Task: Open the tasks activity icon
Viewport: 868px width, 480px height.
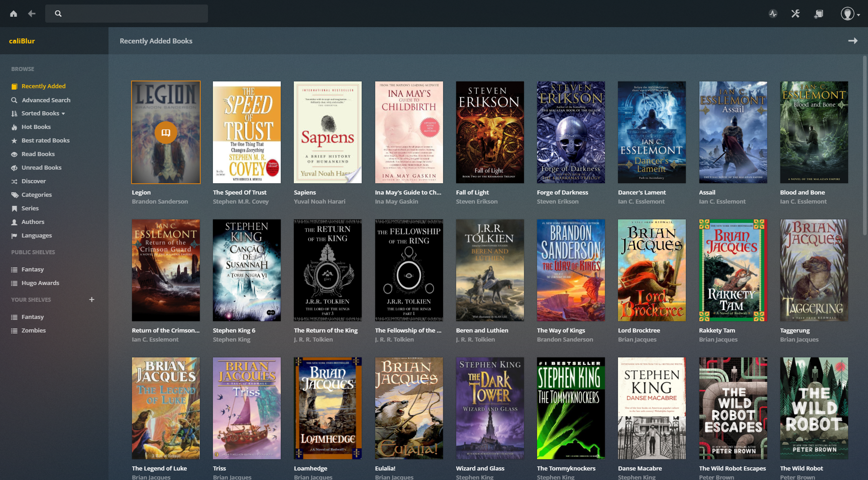Action: click(x=773, y=14)
